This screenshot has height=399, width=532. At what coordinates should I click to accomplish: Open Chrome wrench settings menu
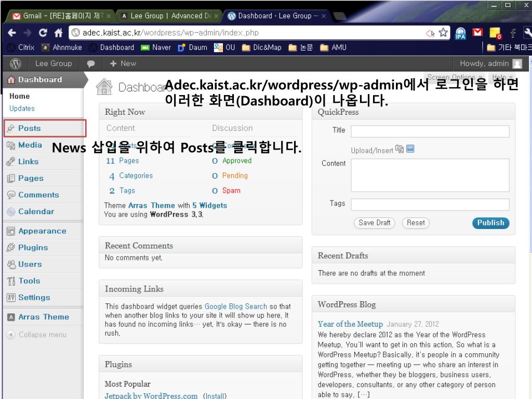coord(528,33)
